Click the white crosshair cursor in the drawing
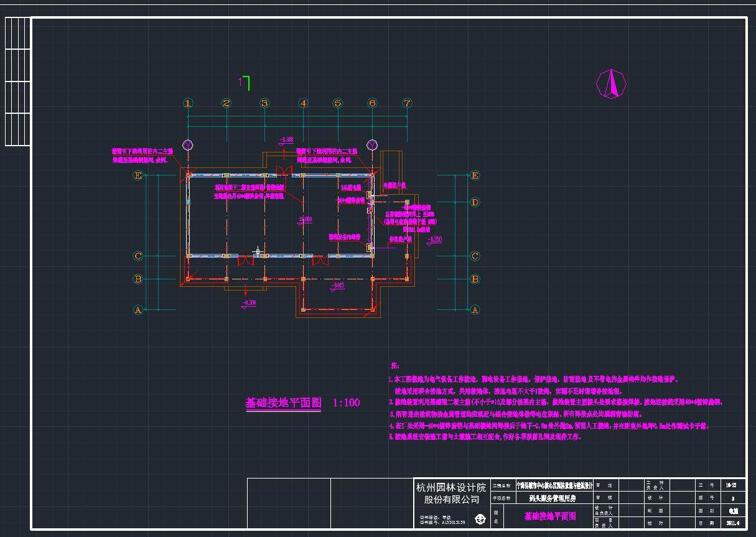The height and width of the screenshot is (537, 756). (258, 251)
